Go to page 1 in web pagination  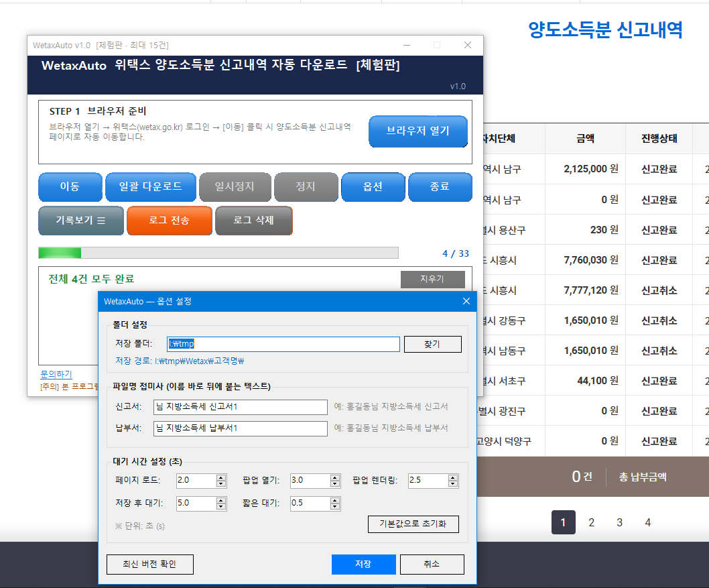564,522
